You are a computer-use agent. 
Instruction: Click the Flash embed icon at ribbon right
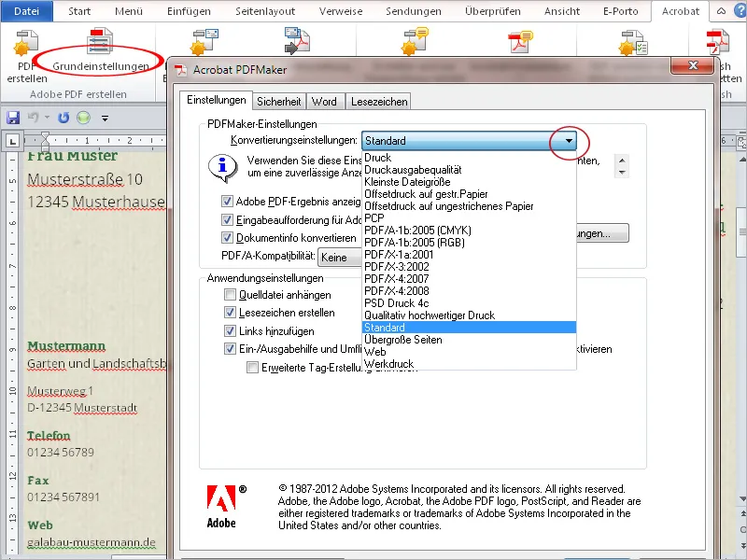717,42
